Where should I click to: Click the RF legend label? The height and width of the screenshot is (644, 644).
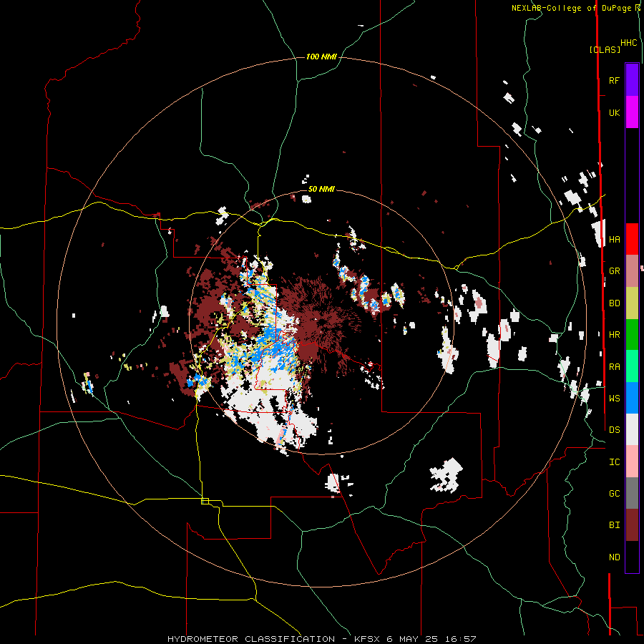[614, 80]
